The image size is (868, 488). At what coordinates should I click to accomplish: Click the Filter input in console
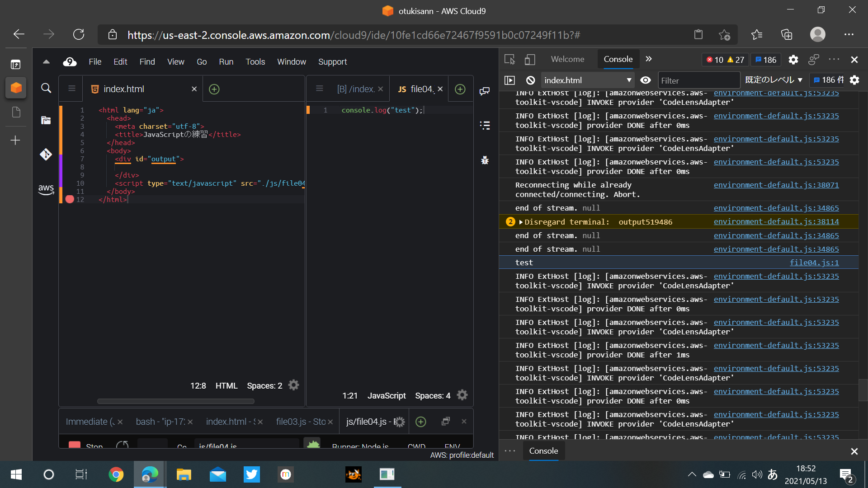tap(698, 80)
